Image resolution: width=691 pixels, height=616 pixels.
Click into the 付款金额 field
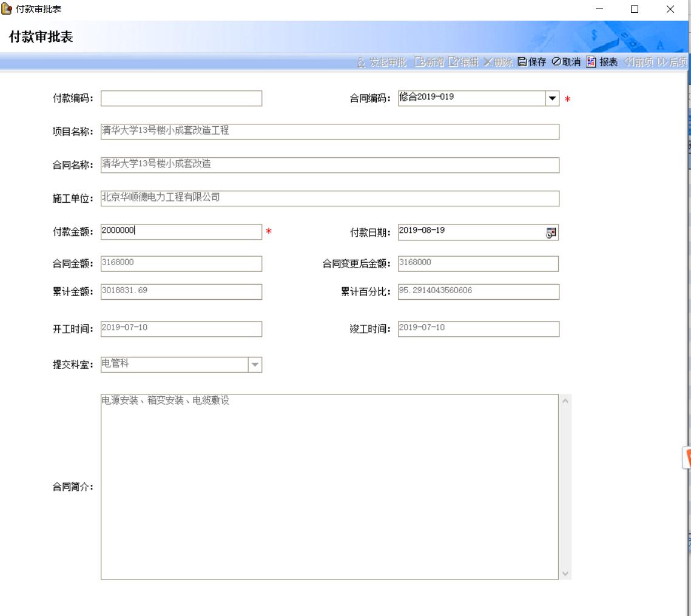point(181,232)
